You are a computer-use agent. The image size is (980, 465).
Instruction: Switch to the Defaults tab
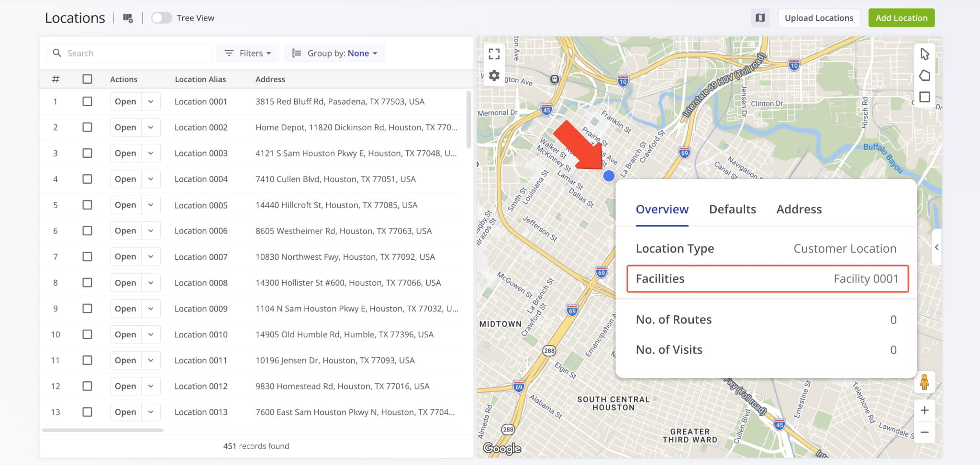pos(732,209)
